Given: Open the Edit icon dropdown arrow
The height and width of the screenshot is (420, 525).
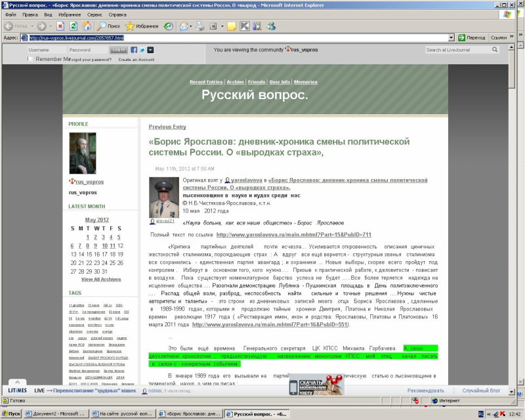Looking at the screenshot, I should coord(222,26).
